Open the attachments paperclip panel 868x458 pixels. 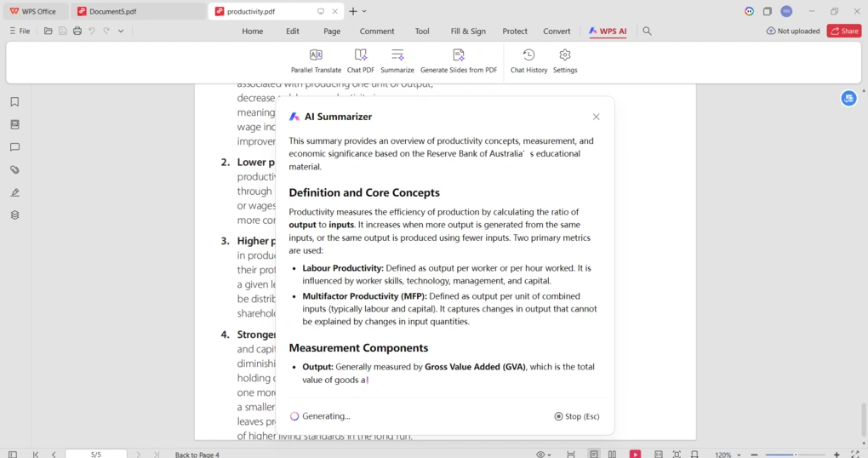point(15,170)
